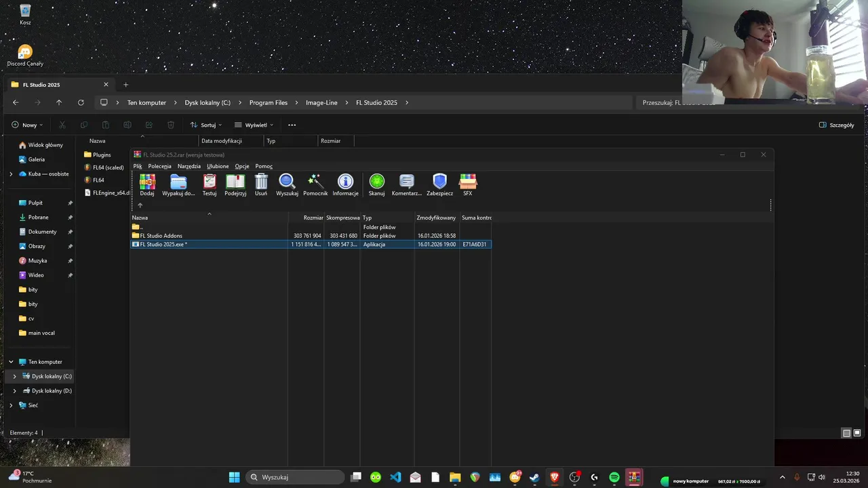Open Plik menu in WinRAR
The image size is (868, 488).
pyautogui.click(x=138, y=166)
